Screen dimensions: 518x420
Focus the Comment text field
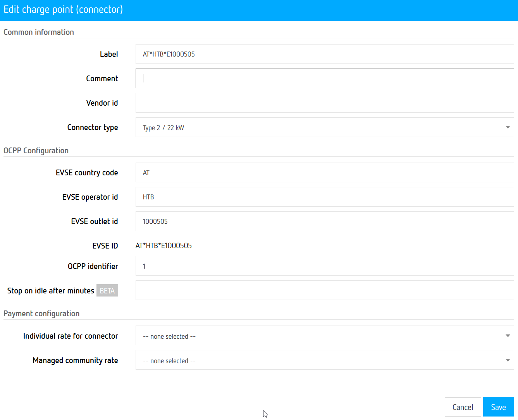[324, 79]
